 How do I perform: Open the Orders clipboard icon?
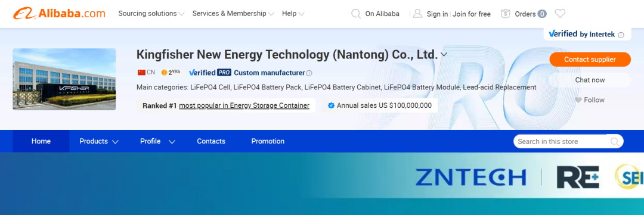(x=505, y=14)
